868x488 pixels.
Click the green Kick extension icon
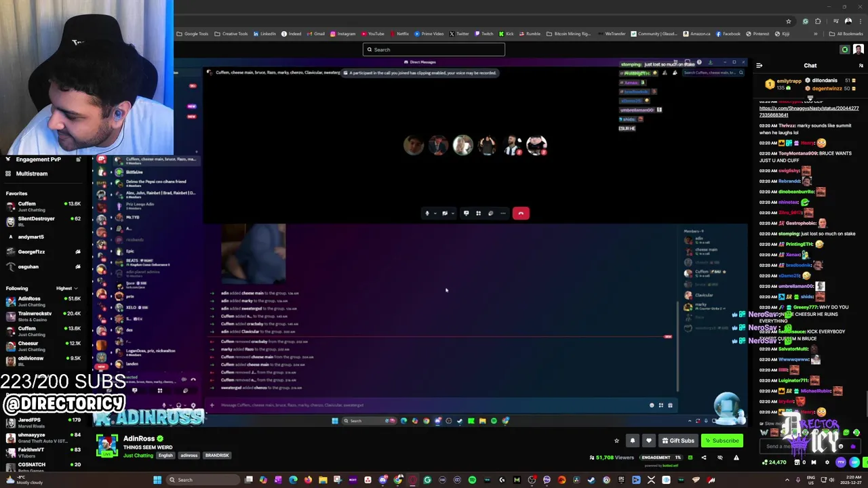pyautogui.click(x=845, y=49)
